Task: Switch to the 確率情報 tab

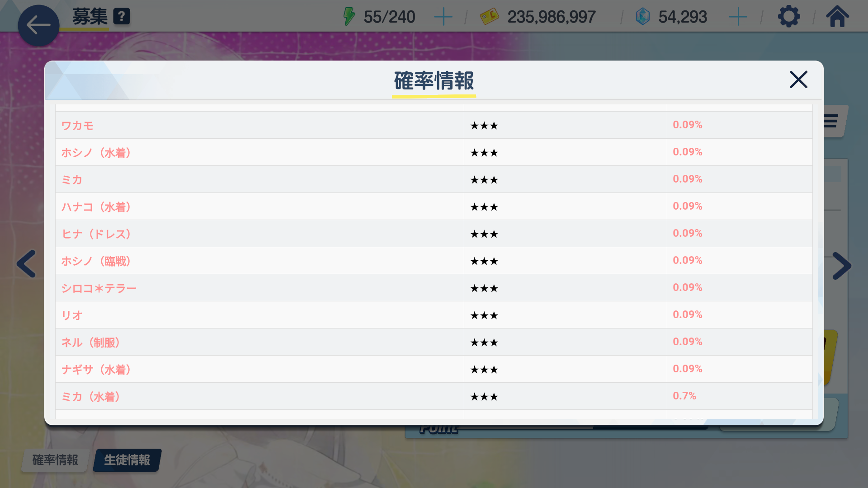Action: coord(55,460)
